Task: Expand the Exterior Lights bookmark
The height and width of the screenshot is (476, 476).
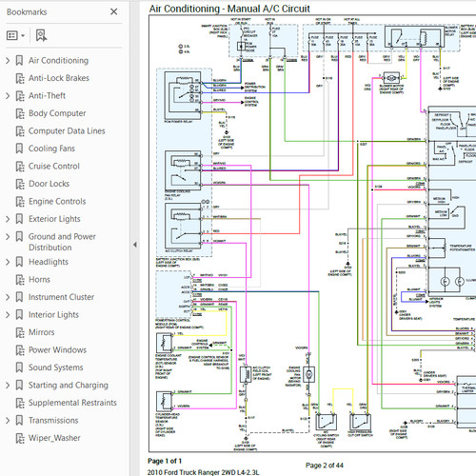Action: 8,219
